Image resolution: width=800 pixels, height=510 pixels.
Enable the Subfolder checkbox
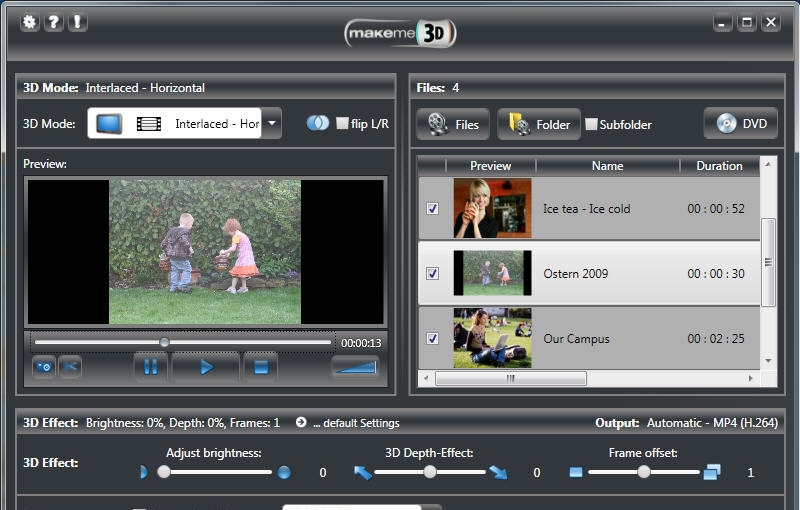tap(592, 125)
